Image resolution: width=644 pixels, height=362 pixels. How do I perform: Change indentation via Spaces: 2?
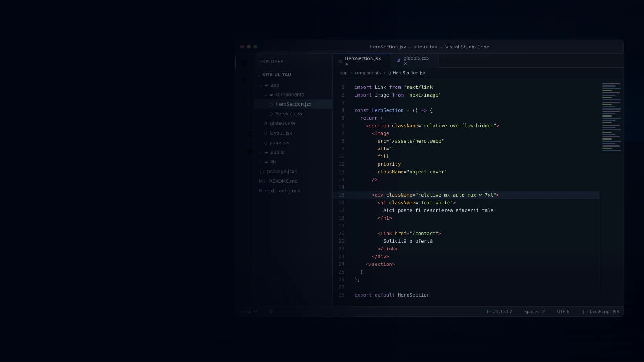coord(534,312)
